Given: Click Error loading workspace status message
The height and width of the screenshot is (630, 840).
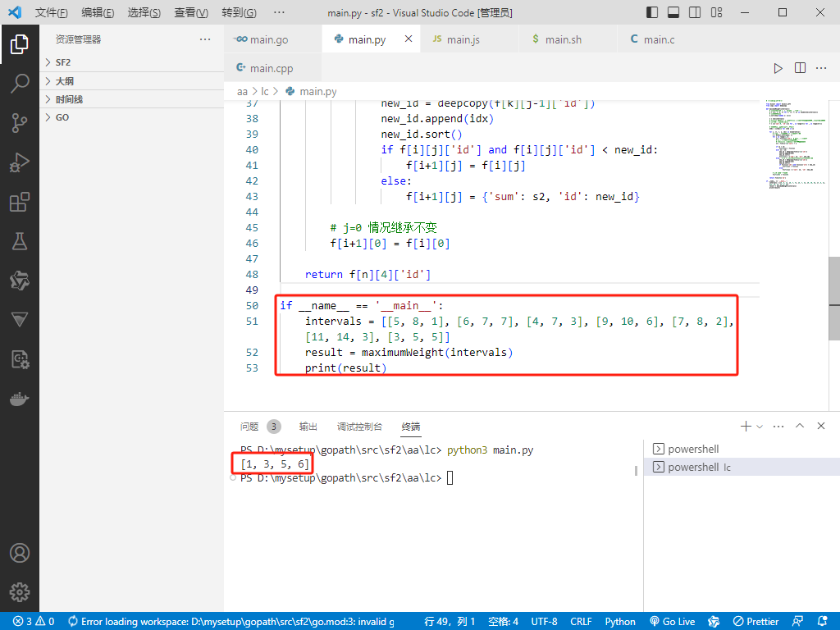Looking at the screenshot, I should (x=231, y=622).
